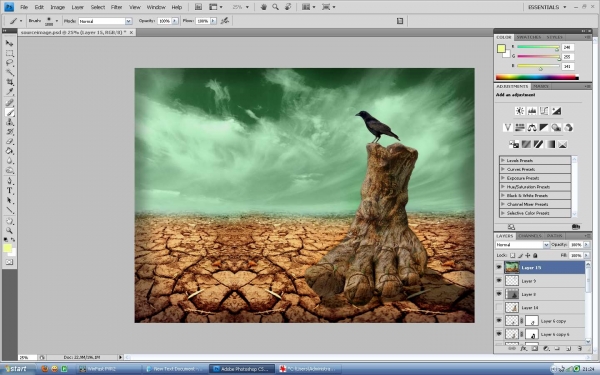
Task: Switch to the Swatches tab
Action: (x=528, y=37)
